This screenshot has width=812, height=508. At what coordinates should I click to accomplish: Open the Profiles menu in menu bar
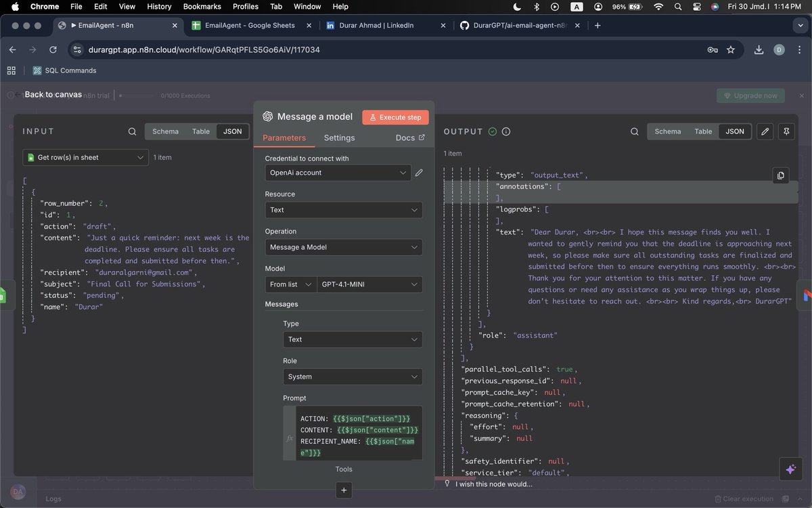tap(246, 6)
